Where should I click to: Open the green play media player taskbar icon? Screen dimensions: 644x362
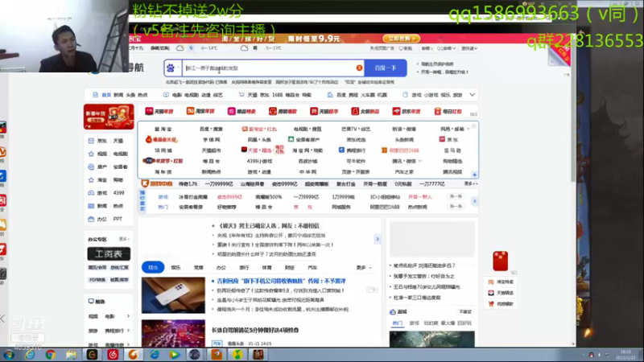(x=175, y=355)
